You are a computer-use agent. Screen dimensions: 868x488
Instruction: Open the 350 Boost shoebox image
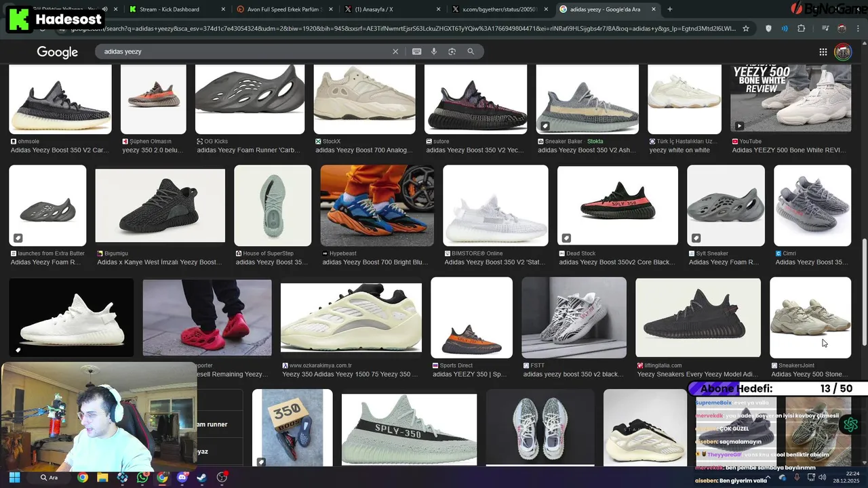pos(292,427)
